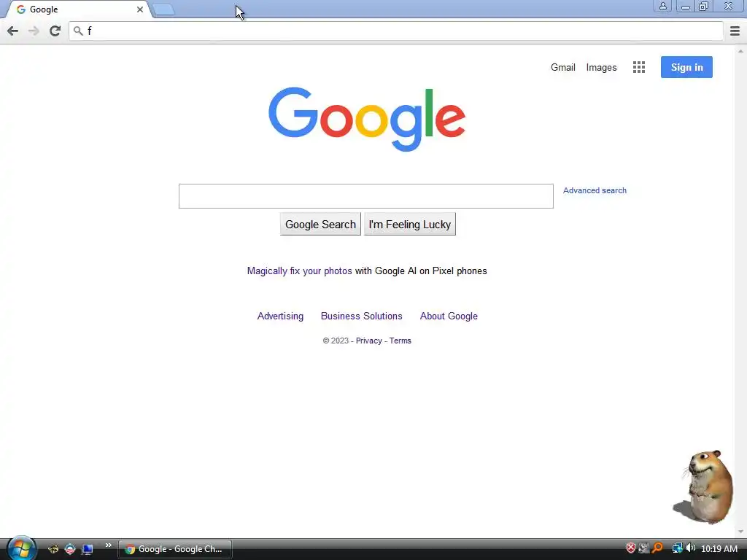This screenshot has width=747, height=560.
Task: Open the Gmail link
Action: (x=563, y=67)
